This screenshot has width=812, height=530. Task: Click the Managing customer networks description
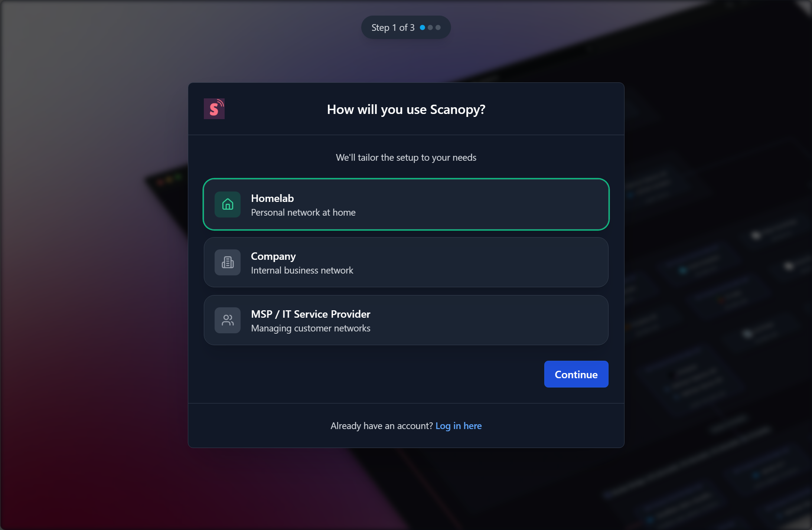click(x=311, y=328)
